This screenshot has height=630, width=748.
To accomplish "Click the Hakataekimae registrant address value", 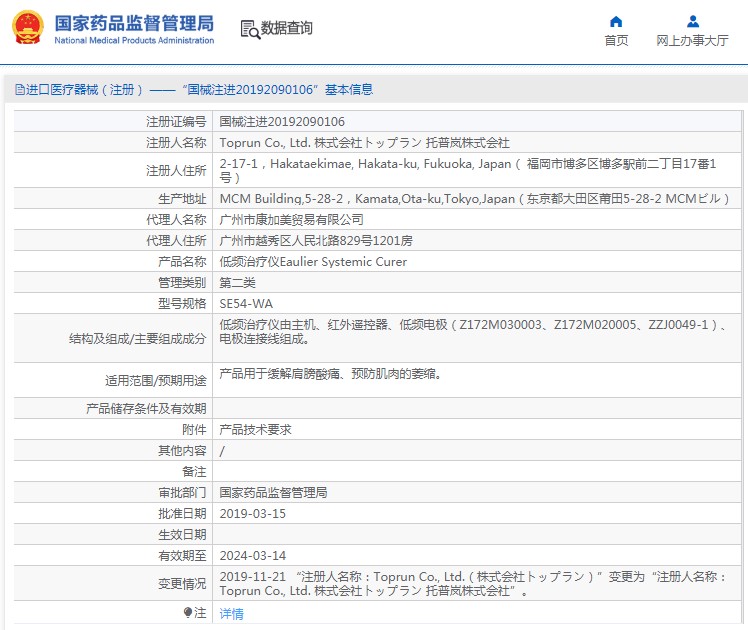I will pyautogui.click(x=468, y=170).
